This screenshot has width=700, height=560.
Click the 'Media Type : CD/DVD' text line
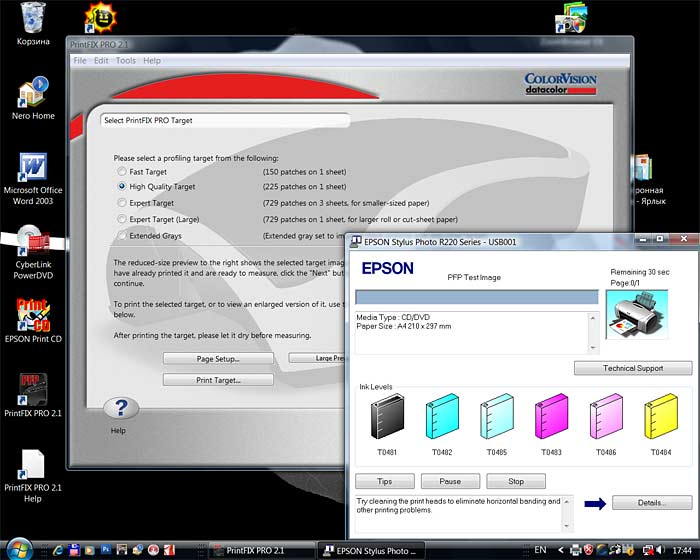tap(393, 317)
